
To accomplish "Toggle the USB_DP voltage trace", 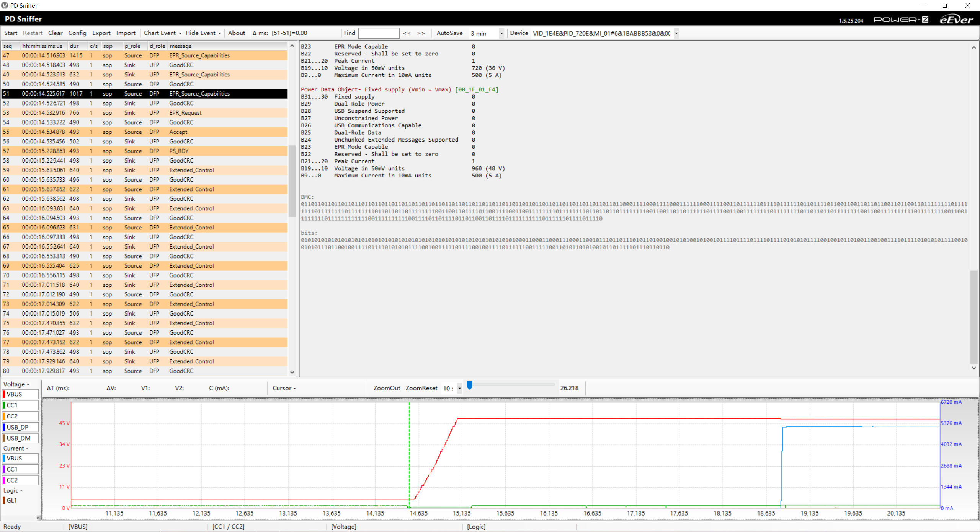I will pos(21,427).
